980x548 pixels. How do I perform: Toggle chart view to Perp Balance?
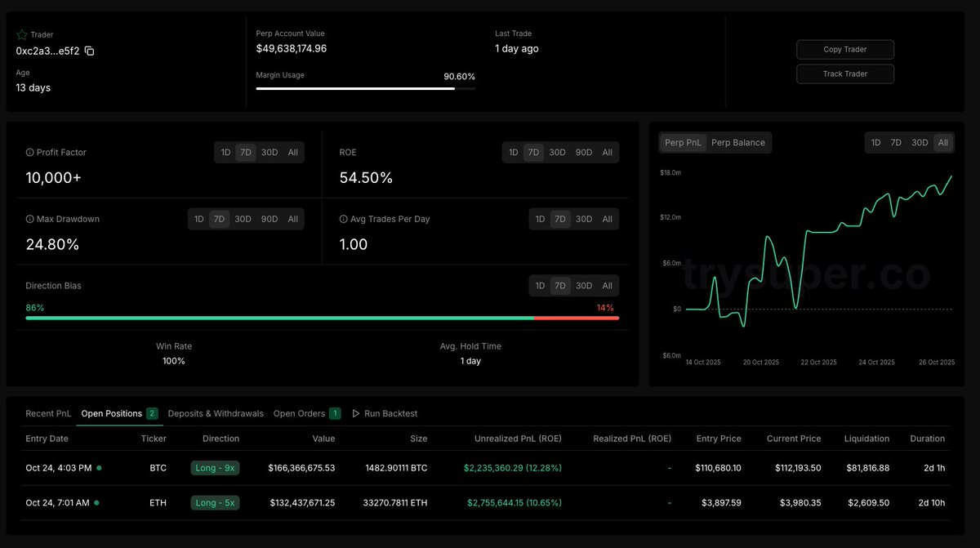tap(737, 143)
